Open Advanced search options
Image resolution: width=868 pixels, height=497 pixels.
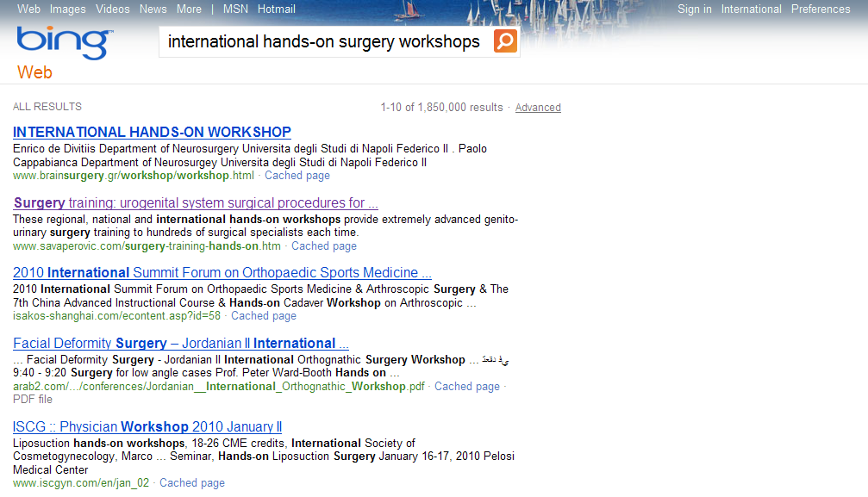[538, 108]
